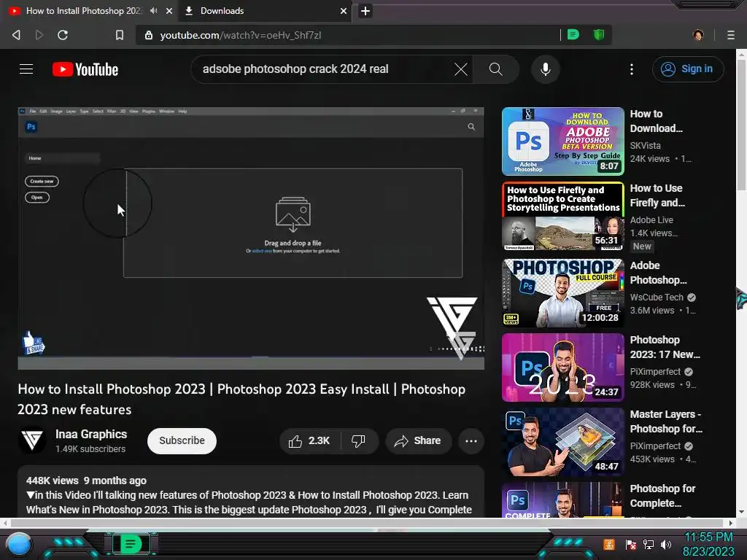The image size is (747, 560).
Task: Open 'How to Download...' video title
Action: [656, 121]
